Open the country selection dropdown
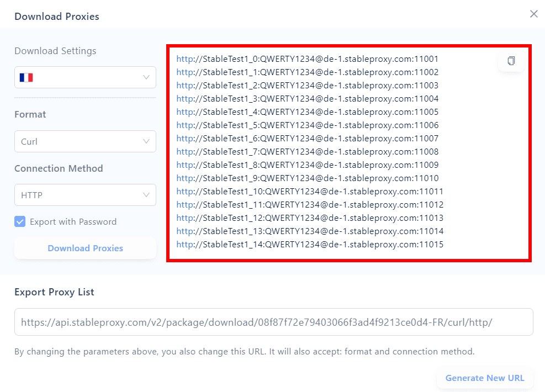The height and width of the screenshot is (392, 545). [x=85, y=77]
